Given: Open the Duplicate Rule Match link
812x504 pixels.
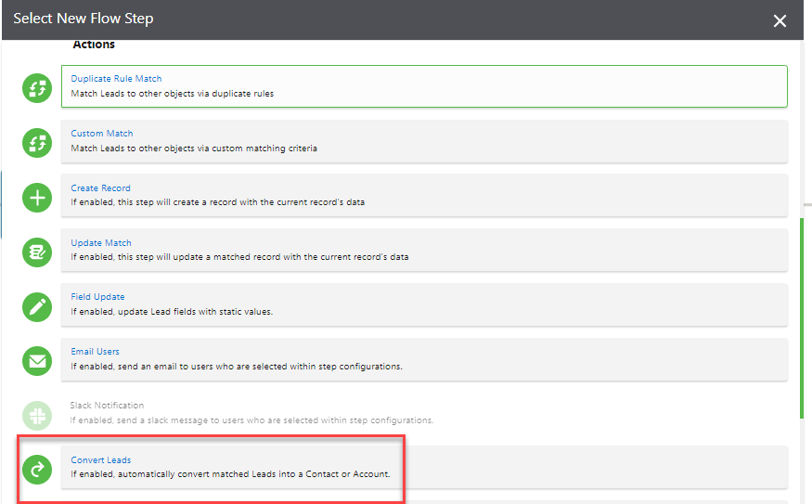Looking at the screenshot, I should (117, 79).
